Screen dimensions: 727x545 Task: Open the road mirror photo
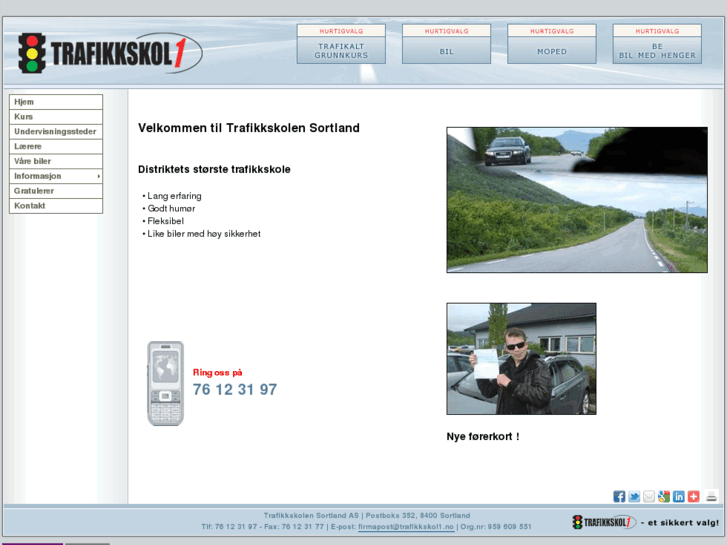577,200
